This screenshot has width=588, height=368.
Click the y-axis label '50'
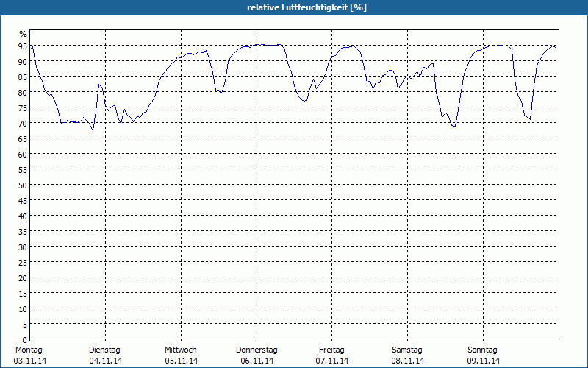tap(23, 185)
